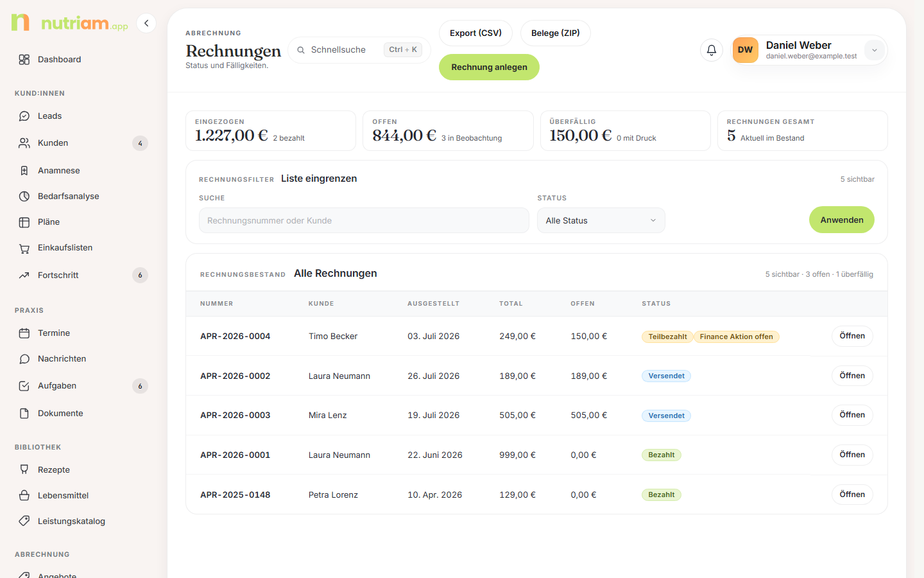
Task: Click the Bedarfsanalyse chart icon
Action: pyautogui.click(x=24, y=197)
